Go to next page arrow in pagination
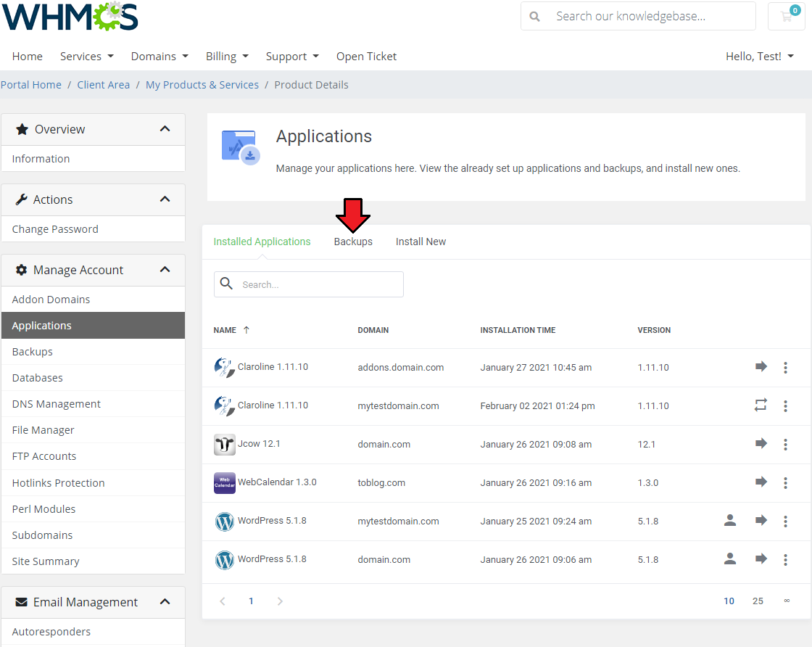This screenshot has height=647, width=812. [280, 601]
